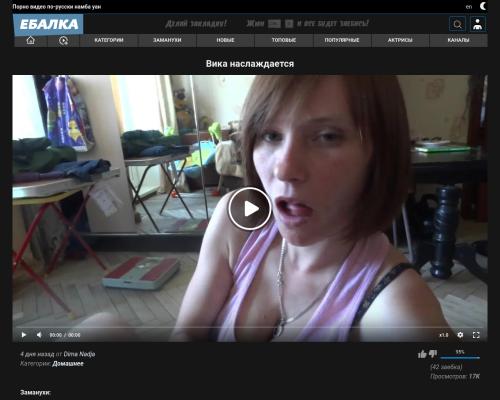Toggle dark mode moon icon
The image size is (500, 400).
point(483,6)
